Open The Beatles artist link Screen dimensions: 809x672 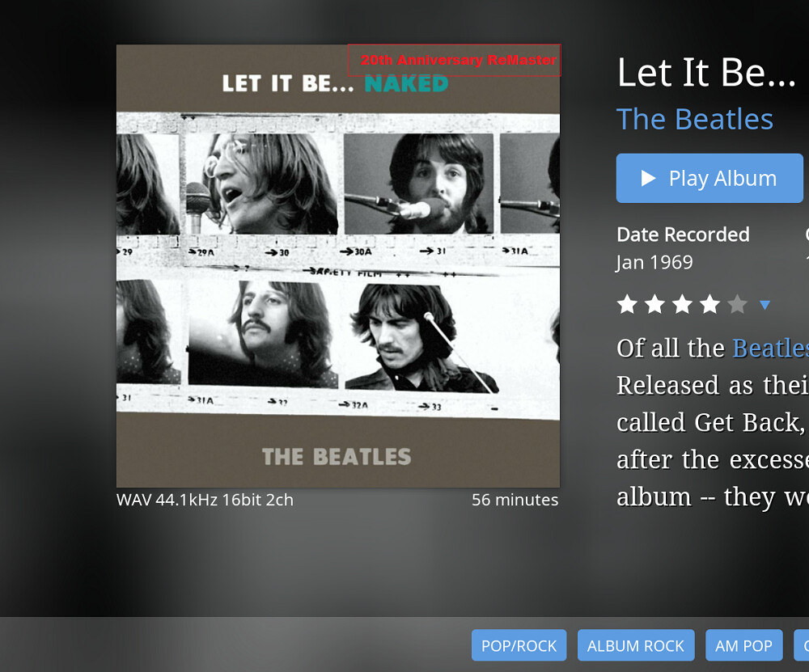(694, 119)
